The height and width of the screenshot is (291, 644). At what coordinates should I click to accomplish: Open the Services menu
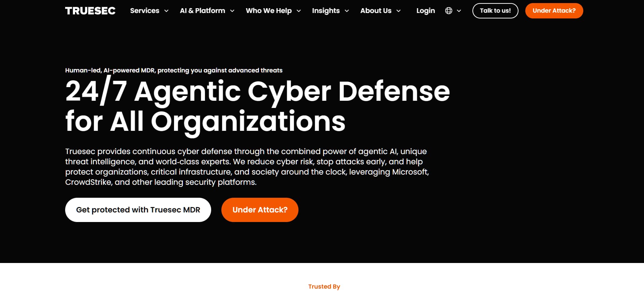point(145,11)
